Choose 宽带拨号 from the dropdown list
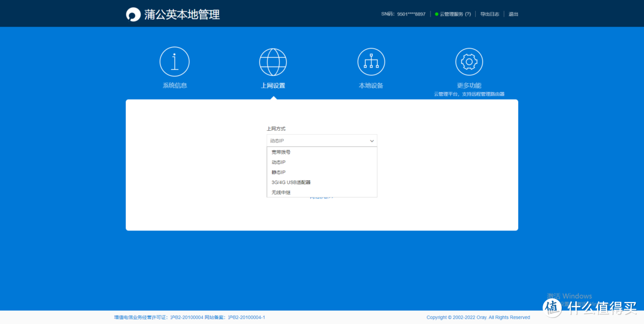Screen dimensions: 644x324 click(x=321, y=152)
